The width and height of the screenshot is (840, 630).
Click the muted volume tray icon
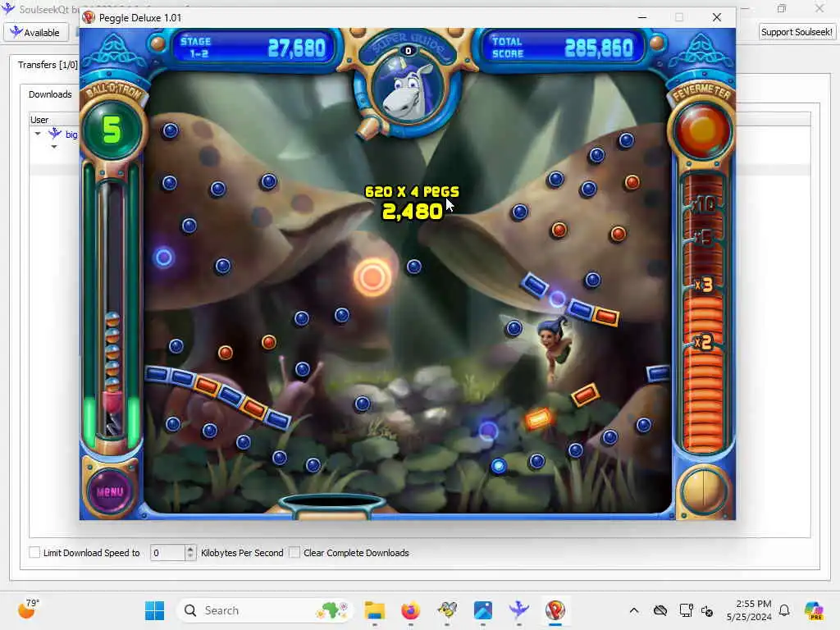707,610
